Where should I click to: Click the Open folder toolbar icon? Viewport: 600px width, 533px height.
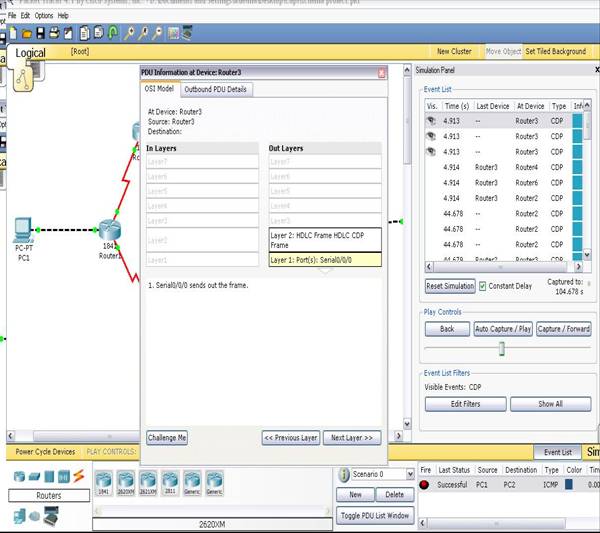click(x=27, y=34)
